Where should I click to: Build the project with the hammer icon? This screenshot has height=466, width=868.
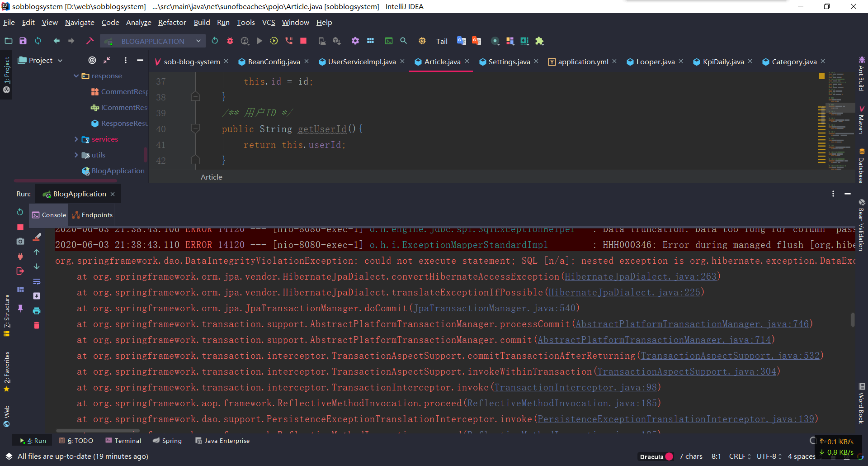(90, 41)
